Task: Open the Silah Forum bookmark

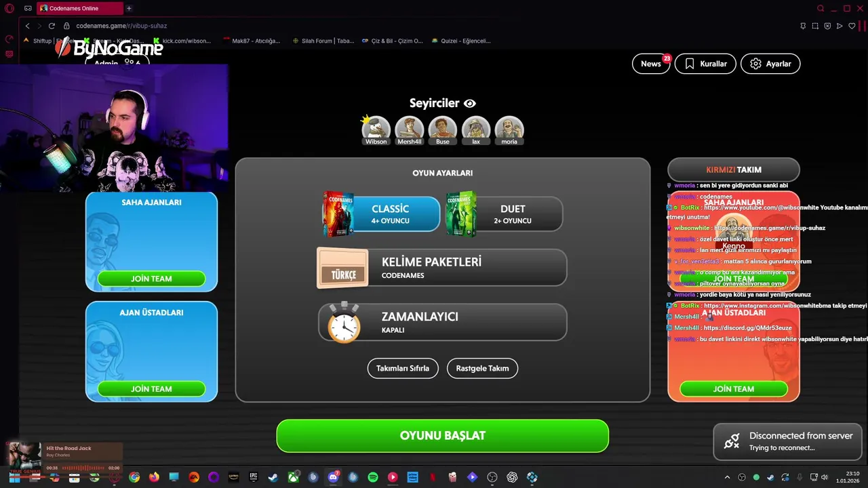Action: coord(323,41)
